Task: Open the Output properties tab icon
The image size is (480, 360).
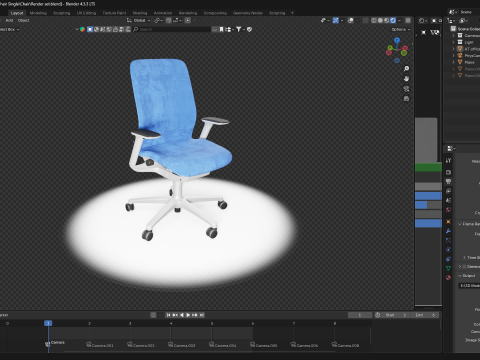Action: click(448, 182)
